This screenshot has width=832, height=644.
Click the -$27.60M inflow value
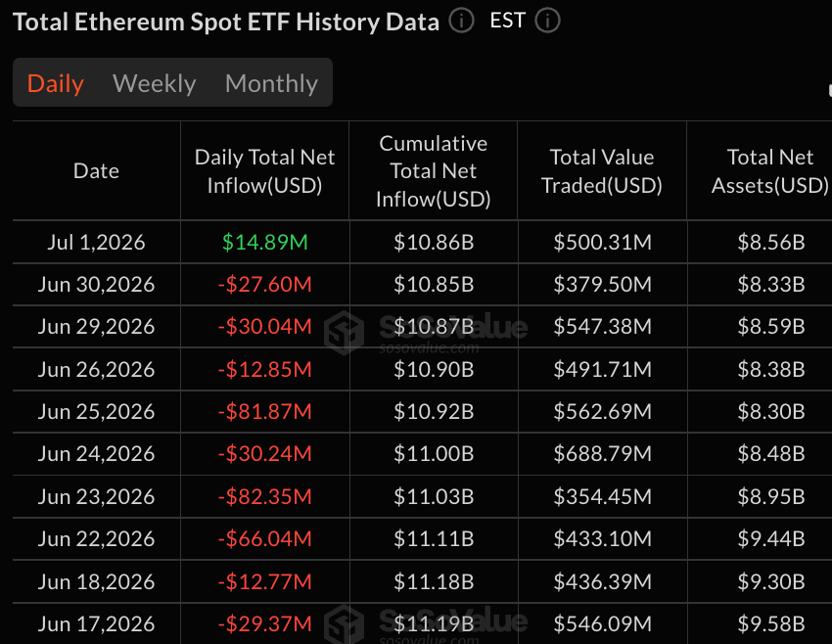click(x=265, y=285)
